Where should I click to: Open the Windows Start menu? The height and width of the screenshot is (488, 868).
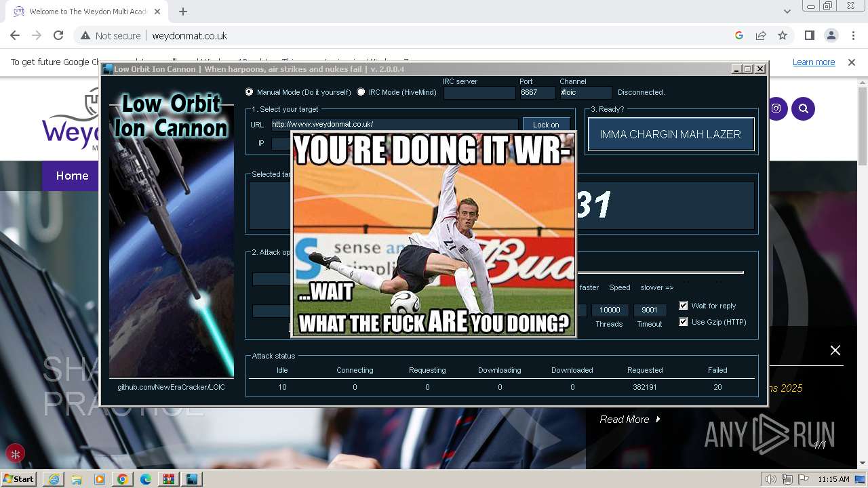(19, 479)
